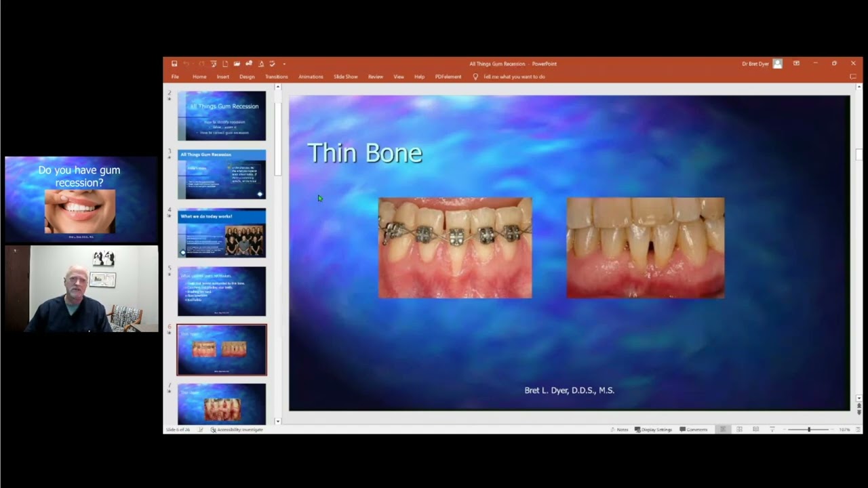Start Slide Show from status bar icon
868x488 pixels.
pos(772,430)
